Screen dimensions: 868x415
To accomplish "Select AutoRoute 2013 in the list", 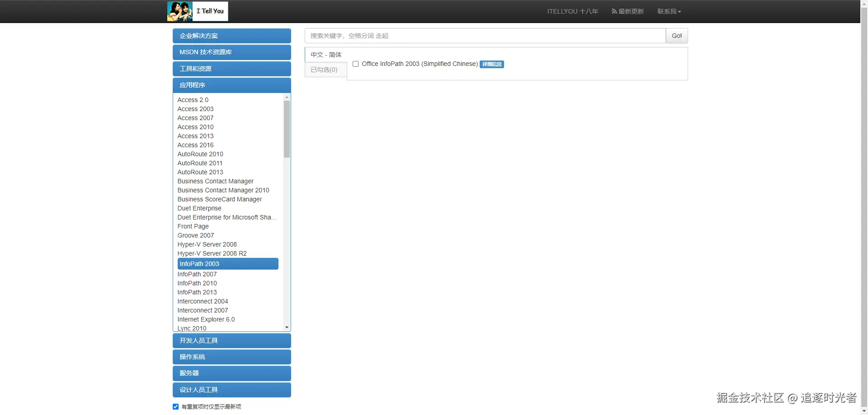I will (x=200, y=172).
